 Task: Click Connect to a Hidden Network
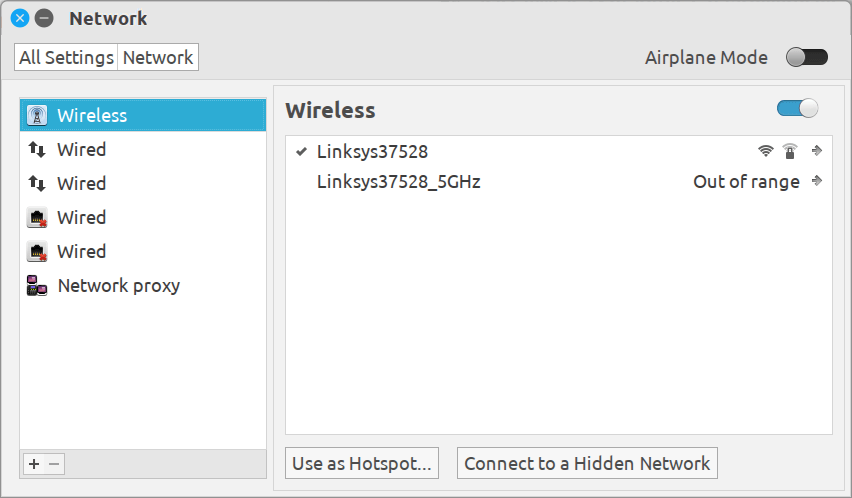click(587, 463)
